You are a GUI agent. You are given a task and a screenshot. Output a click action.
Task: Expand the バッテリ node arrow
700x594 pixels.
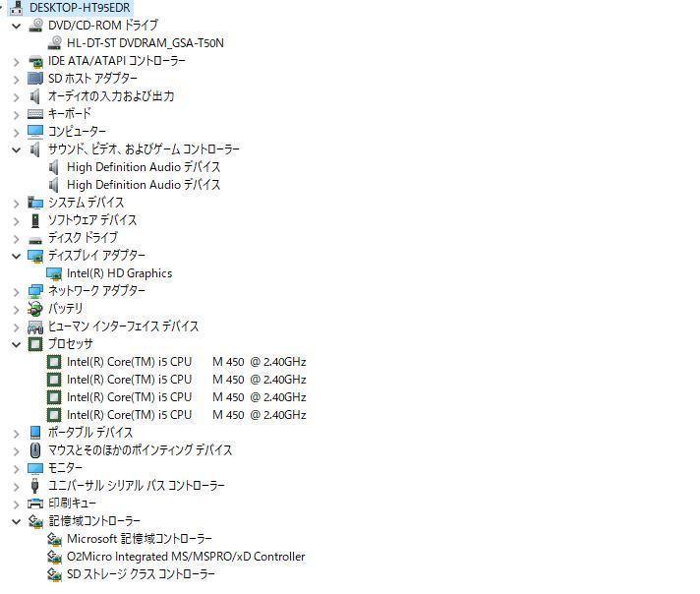pos(16,310)
